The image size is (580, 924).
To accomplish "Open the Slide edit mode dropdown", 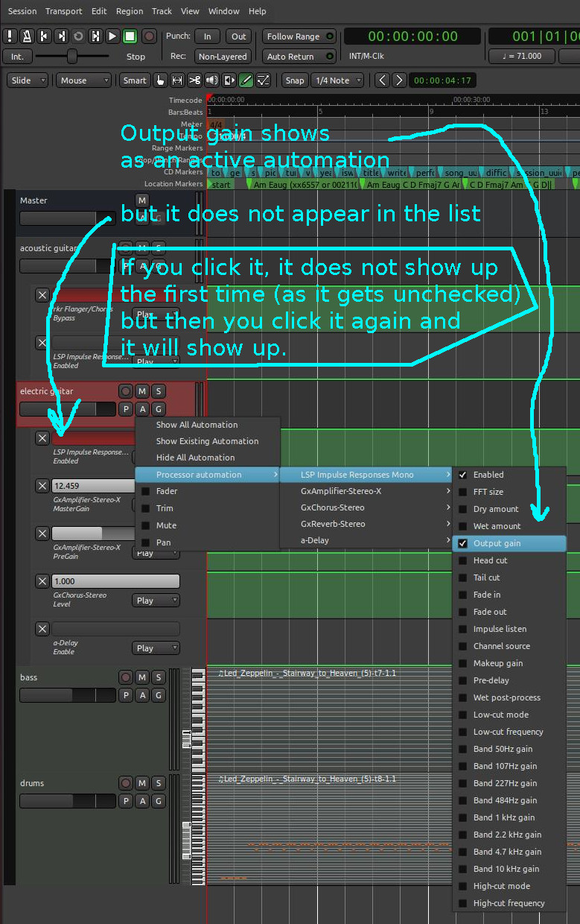I will click(27, 80).
